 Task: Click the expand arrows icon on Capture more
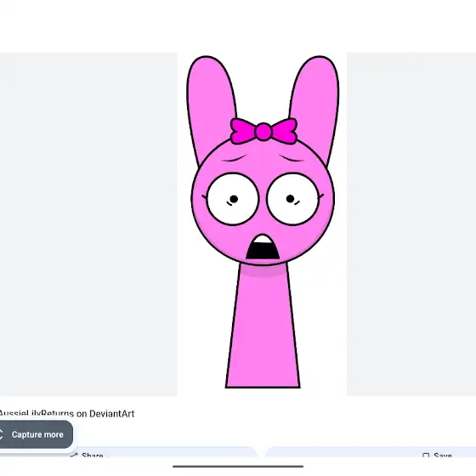pyautogui.click(x=1, y=434)
